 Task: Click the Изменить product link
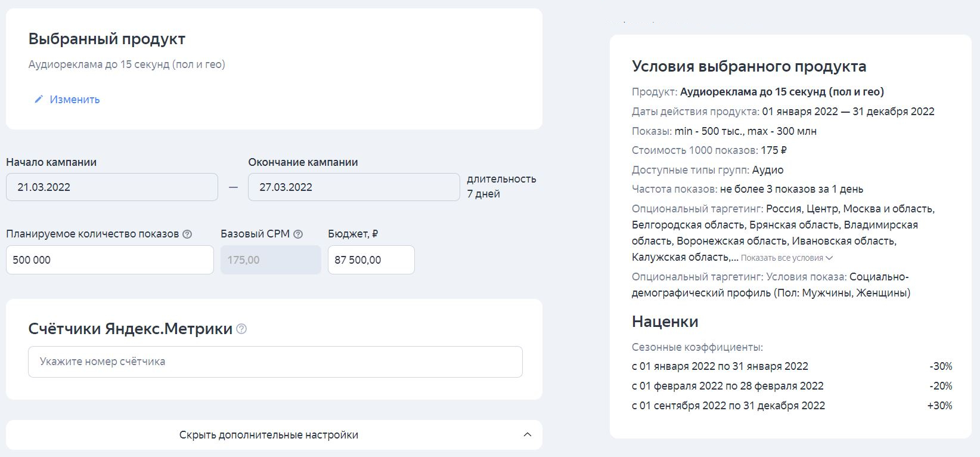[75, 100]
